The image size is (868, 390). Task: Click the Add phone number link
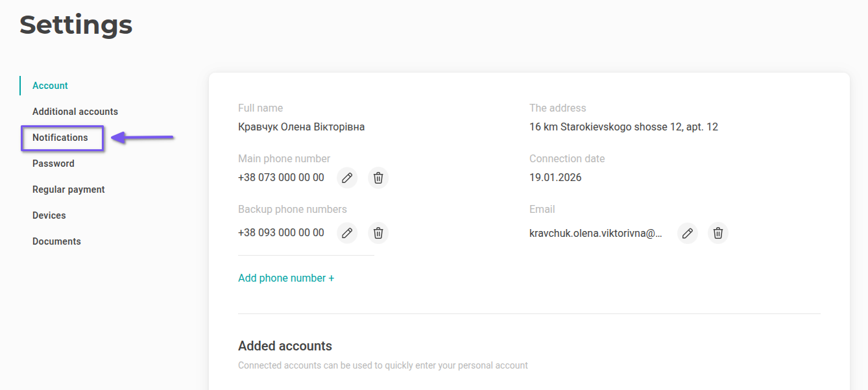286,278
